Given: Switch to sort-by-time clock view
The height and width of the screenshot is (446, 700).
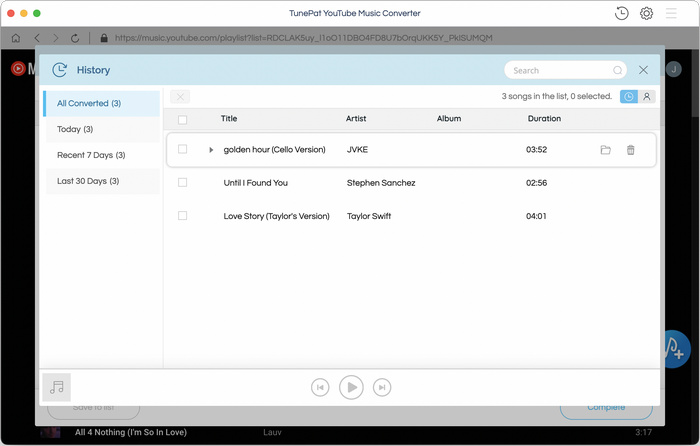Looking at the screenshot, I should [x=629, y=96].
